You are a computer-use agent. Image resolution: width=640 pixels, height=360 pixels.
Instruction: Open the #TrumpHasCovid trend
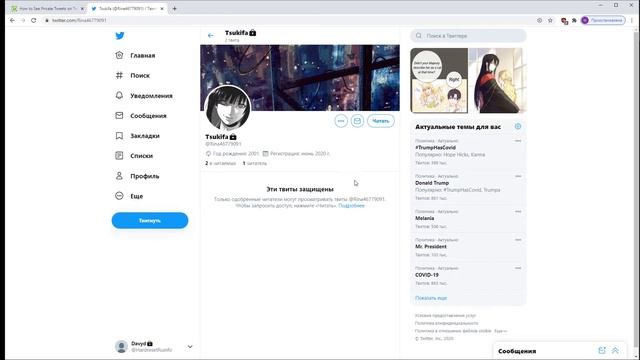(x=436, y=147)
